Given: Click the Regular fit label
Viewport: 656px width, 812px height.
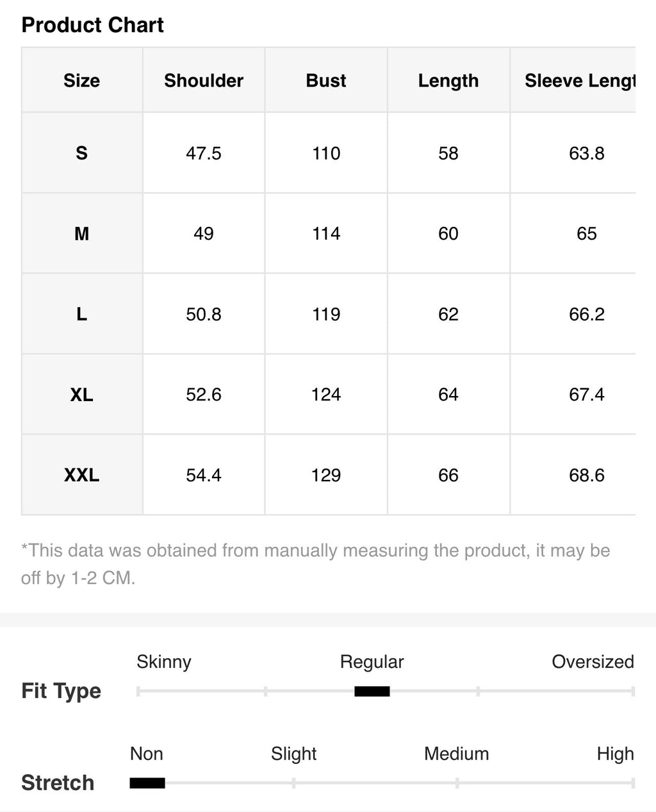Looking at the screenshot, I should [x=372, y=662].
